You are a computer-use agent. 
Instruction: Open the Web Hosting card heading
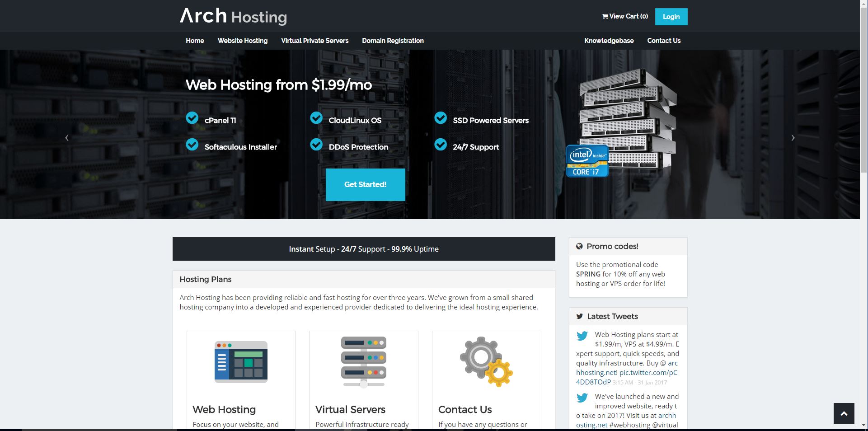click(224, 409)
